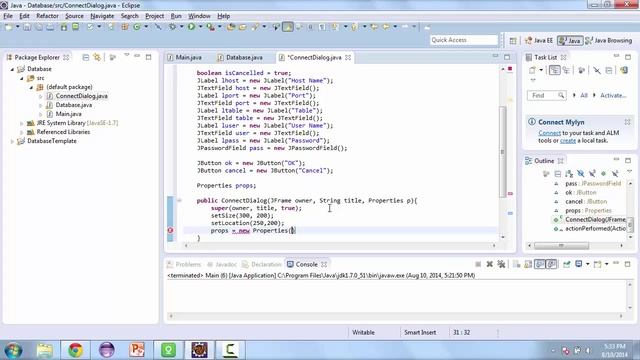This screenshot has height=360, width=640.
Task: Maximize the editor area
Action: tap(507, 57)
